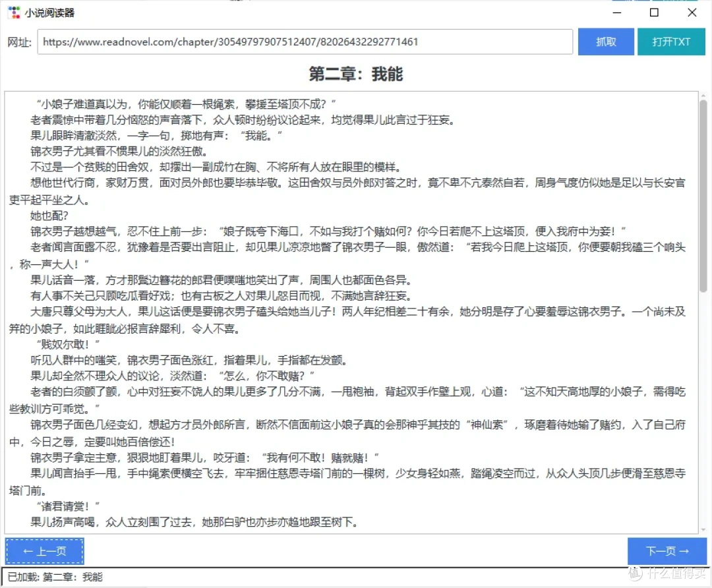Open a file with 打开TXT button
This screenshot has height=588, width=712.
[x=671, y=42]
